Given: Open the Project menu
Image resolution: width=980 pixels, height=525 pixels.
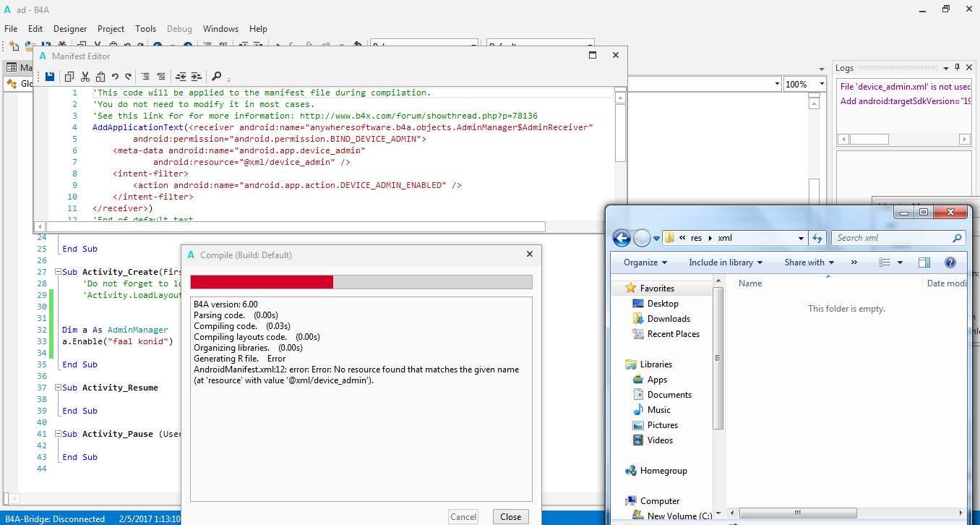Looking at the screenshot, I should (111, 29).
